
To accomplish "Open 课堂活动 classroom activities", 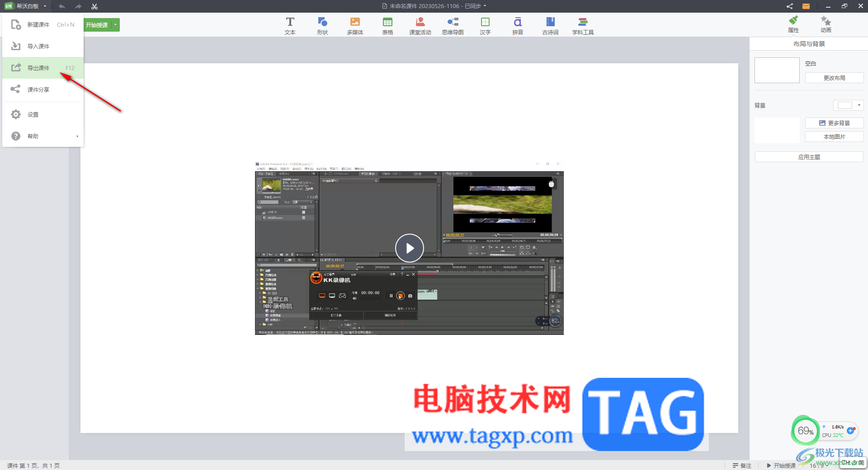I will point(420,26).
